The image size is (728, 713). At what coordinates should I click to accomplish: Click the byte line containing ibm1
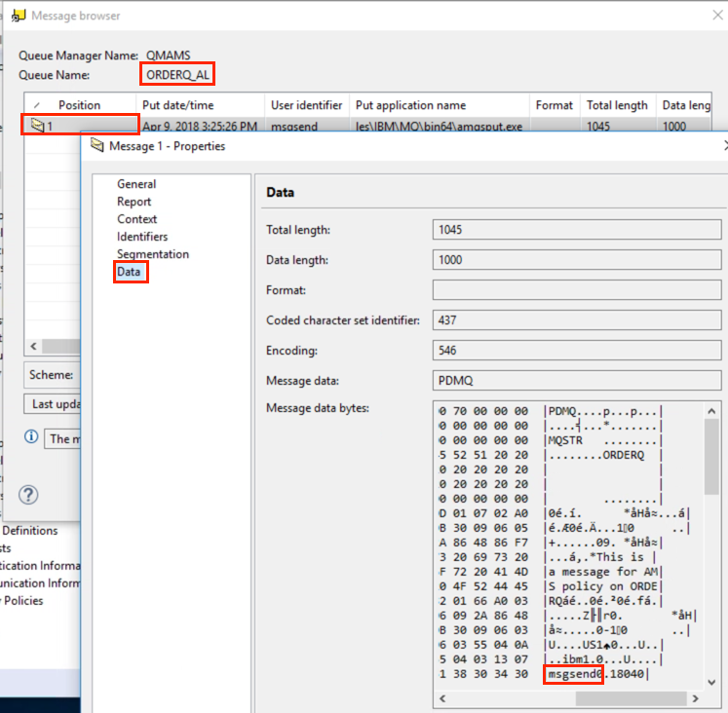tap(551, 659)
